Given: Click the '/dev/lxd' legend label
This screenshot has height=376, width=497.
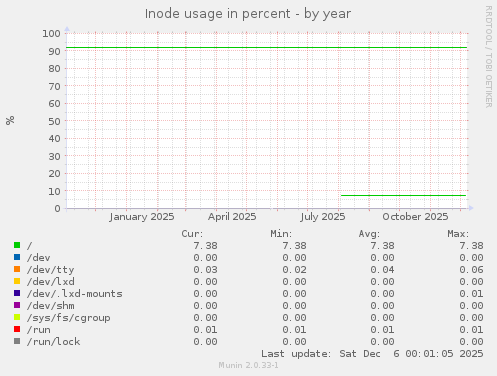Looking at the screenshot, I should click(51, 281).
